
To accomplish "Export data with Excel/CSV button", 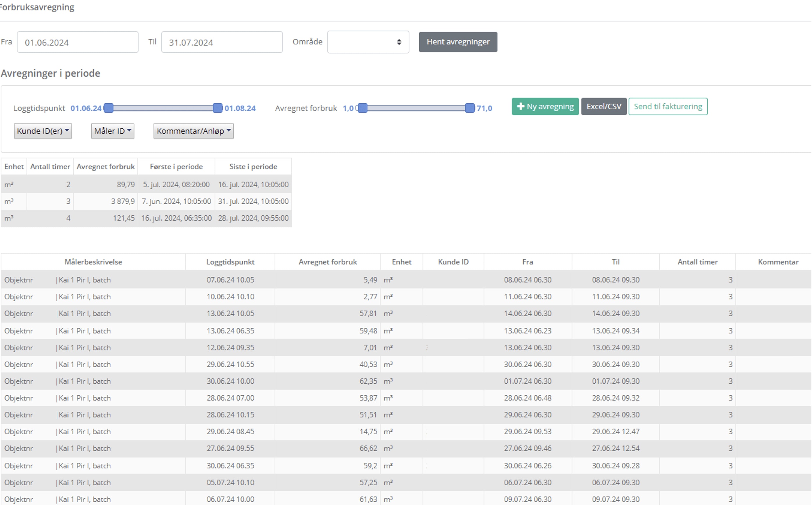I will click(x=604, y=107).
